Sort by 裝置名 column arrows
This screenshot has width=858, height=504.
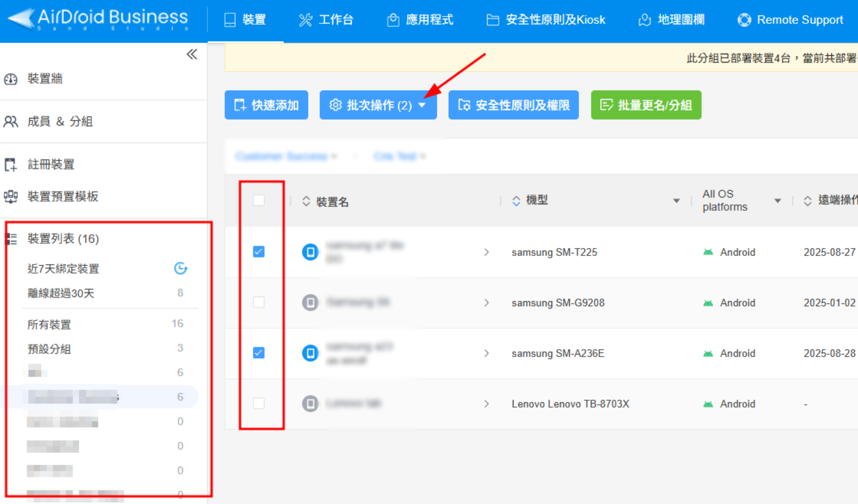[x=306, y=201]
